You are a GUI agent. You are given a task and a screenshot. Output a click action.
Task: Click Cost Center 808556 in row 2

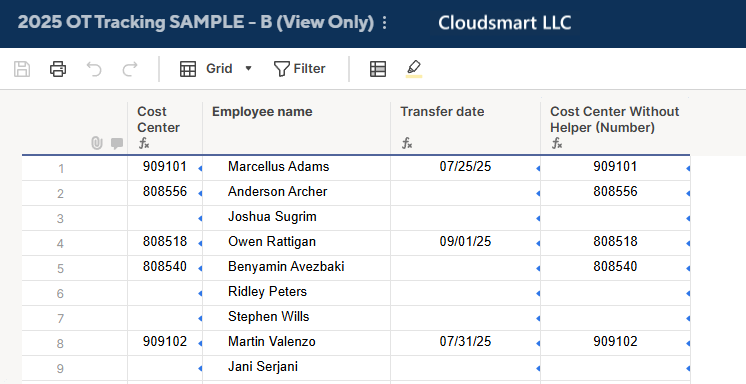165,193
